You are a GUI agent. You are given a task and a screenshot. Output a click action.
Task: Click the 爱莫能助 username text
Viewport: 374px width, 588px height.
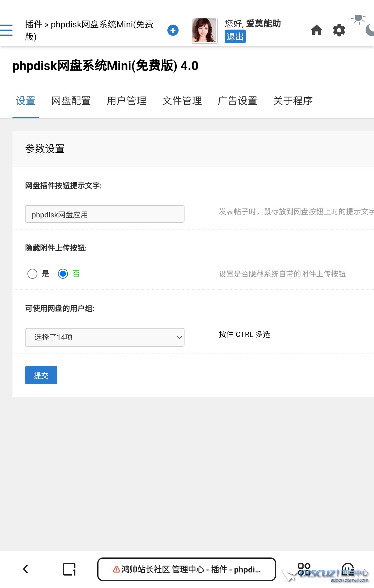(x=264, y=23)
